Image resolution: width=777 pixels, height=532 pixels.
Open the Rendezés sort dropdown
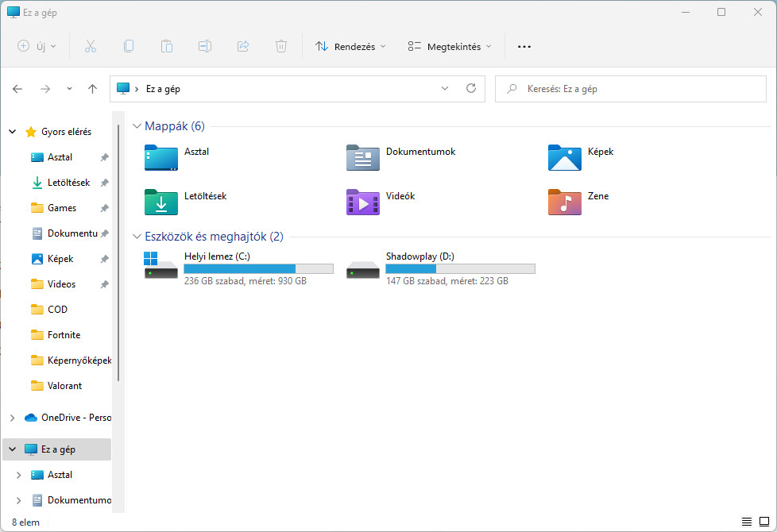click(x=350, y=46)
